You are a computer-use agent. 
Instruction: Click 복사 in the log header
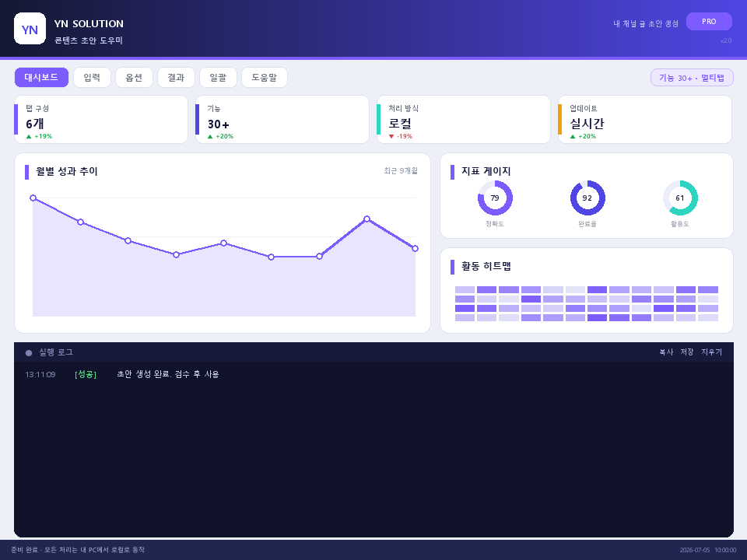point(666,352)
